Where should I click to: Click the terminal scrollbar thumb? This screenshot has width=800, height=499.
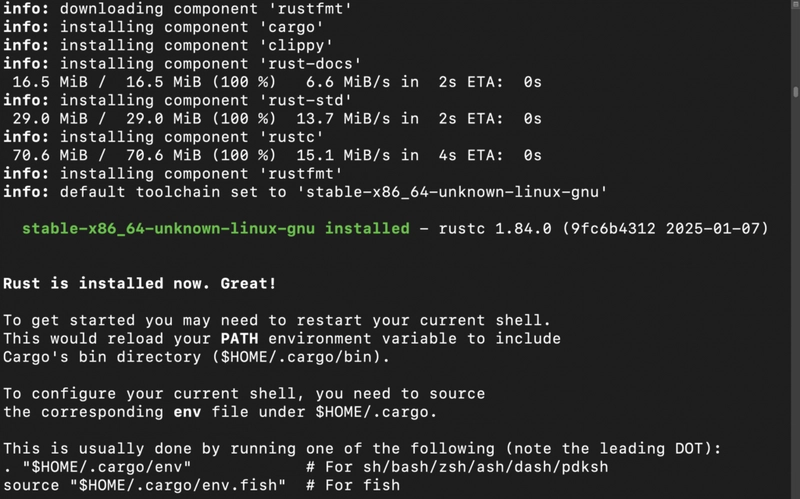click(x=795, y=92)
